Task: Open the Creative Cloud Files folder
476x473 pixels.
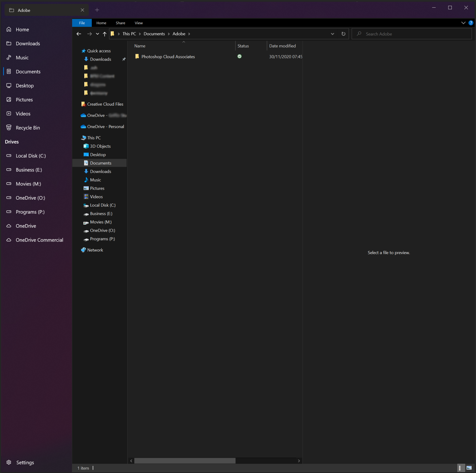Action: [x=105, y=104]
